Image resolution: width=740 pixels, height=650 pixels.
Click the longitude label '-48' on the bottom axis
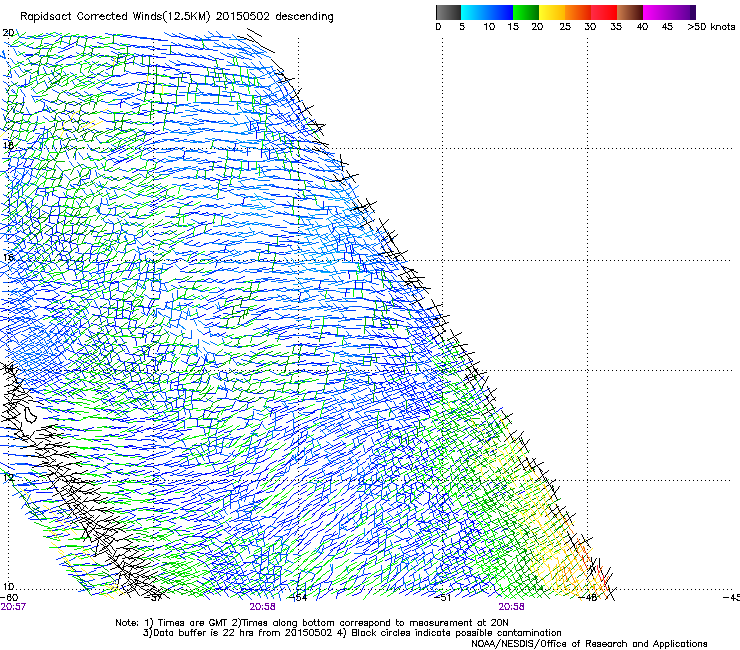[x=588, y=597]
